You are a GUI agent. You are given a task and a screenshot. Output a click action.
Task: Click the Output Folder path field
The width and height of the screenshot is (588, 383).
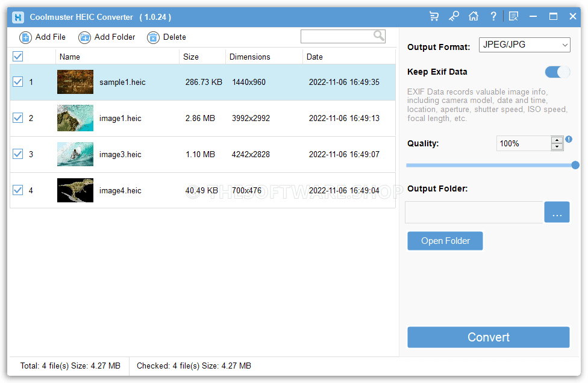click(474, 212)
